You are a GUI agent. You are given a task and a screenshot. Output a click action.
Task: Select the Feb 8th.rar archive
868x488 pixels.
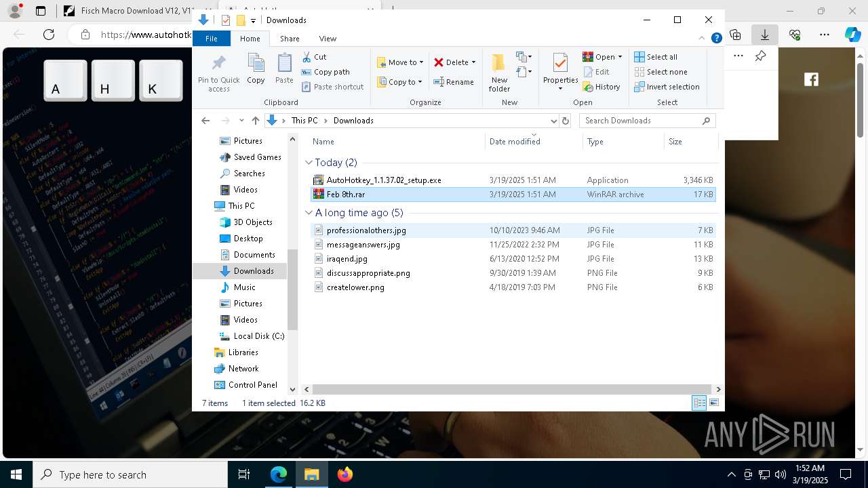tap(513, 195)
